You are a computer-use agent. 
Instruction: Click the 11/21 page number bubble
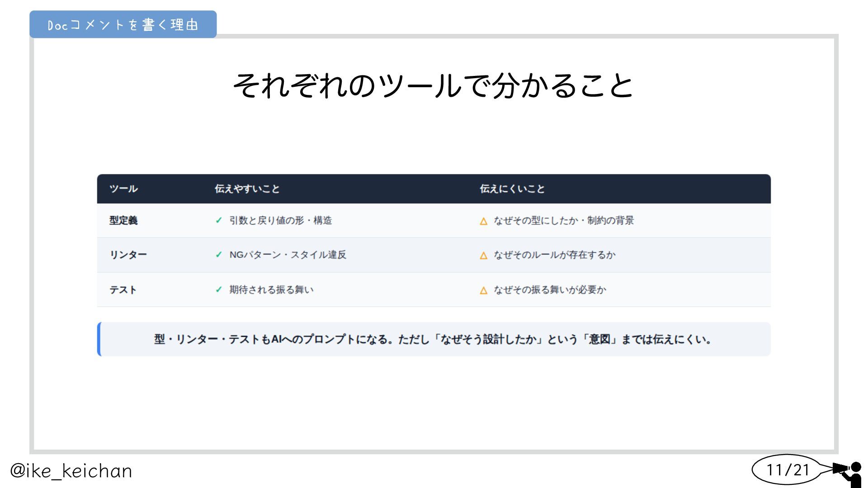[x=787, y=470]
